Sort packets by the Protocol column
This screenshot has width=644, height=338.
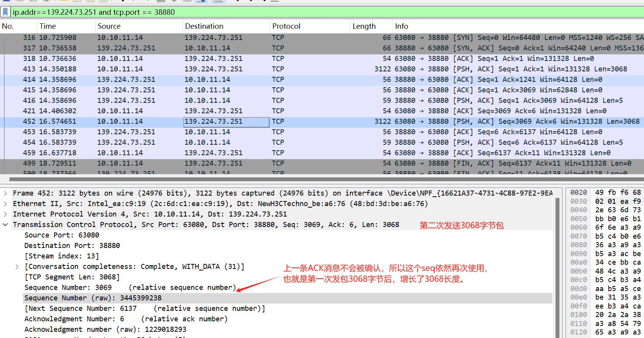(310, 26)
